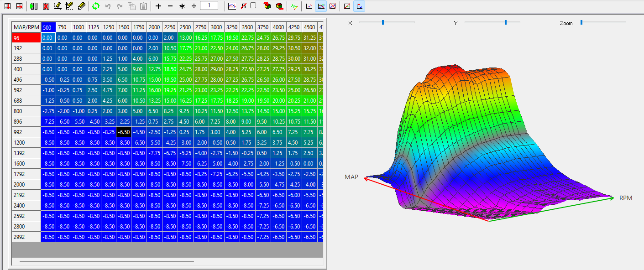Click the undo arrow icon

pyautogui.click(x=108, y=6)
